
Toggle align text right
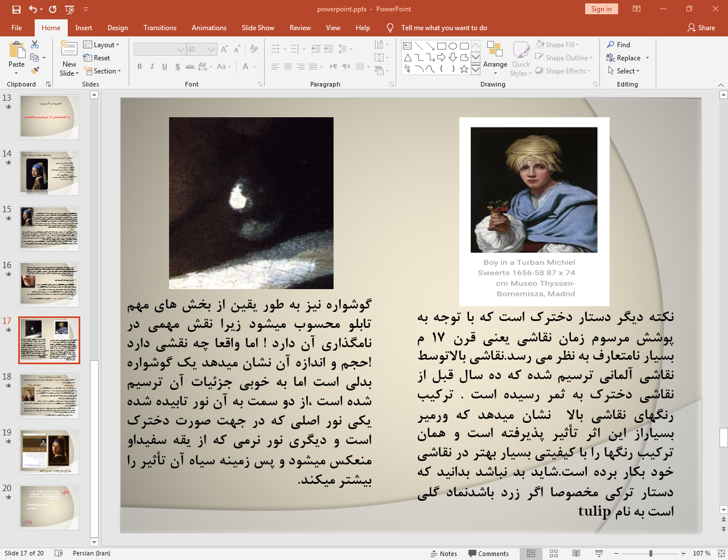[301, 67]
